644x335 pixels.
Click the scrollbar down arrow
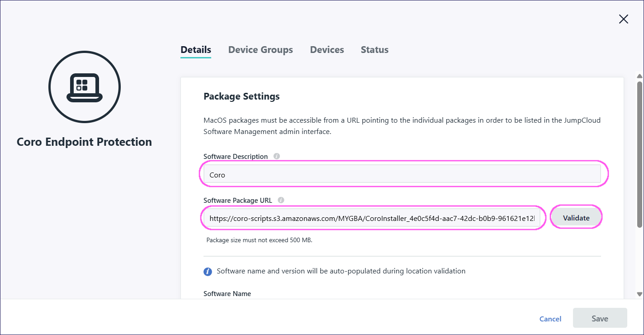(x=639, y=294)
